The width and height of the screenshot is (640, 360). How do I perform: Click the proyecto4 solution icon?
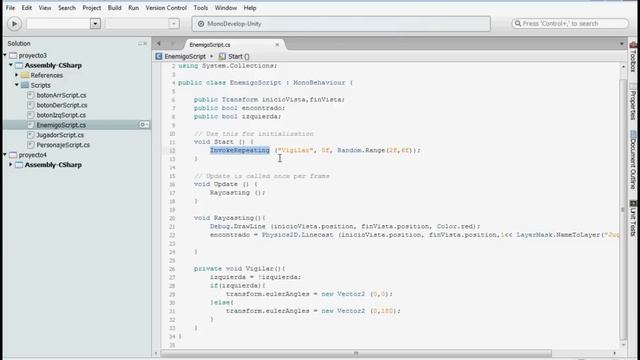(13, 155)
